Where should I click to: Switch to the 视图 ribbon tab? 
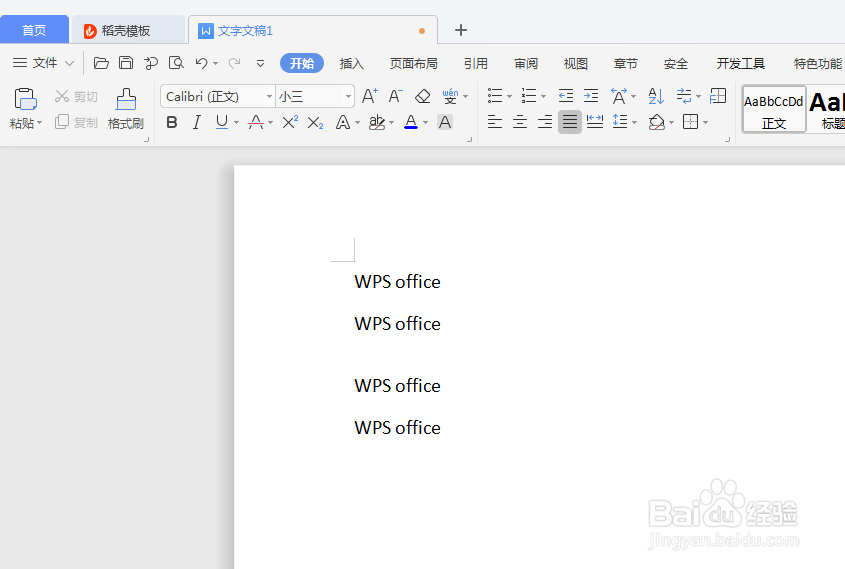coord(576,64)
